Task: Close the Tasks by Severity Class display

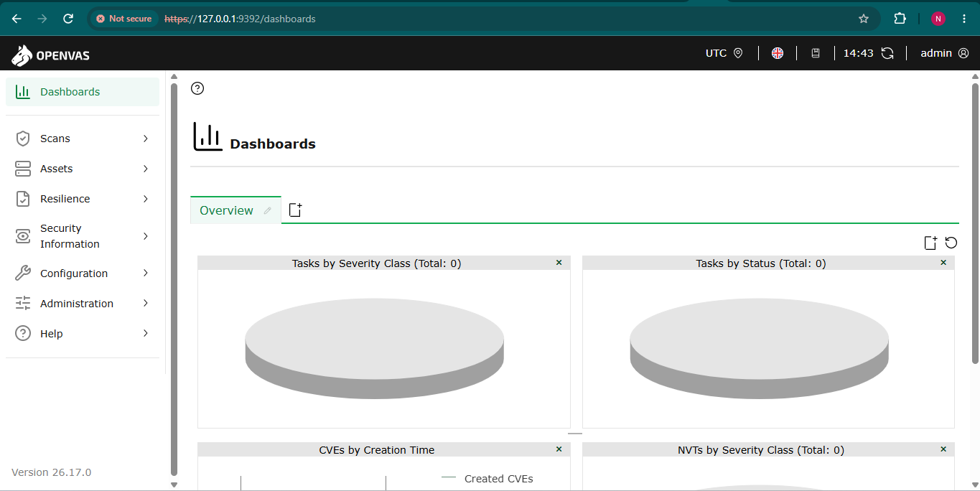Action: [x=559, y=263]
